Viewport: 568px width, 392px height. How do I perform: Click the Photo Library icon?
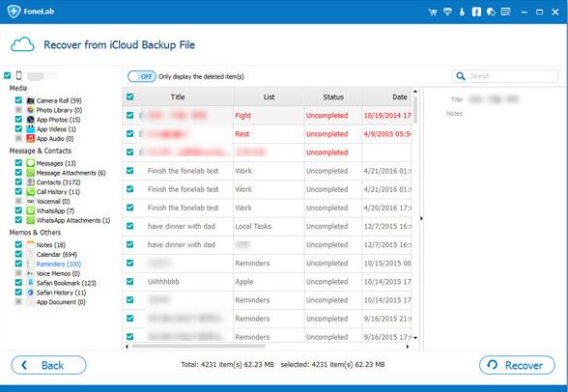[31, 110]
